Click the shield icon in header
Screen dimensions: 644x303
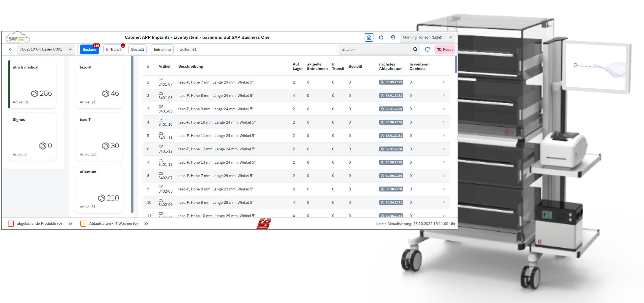click(393, 37)
